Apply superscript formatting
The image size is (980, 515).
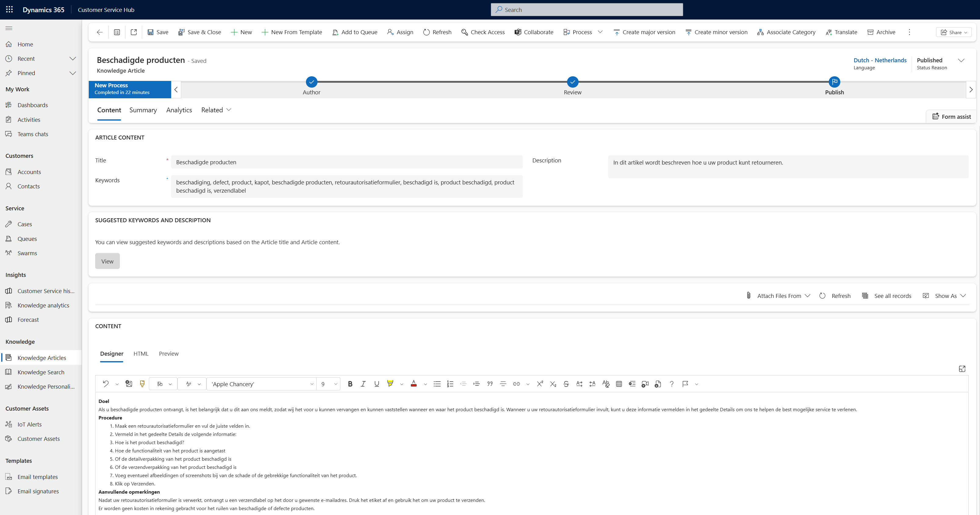tap(540, 384)
